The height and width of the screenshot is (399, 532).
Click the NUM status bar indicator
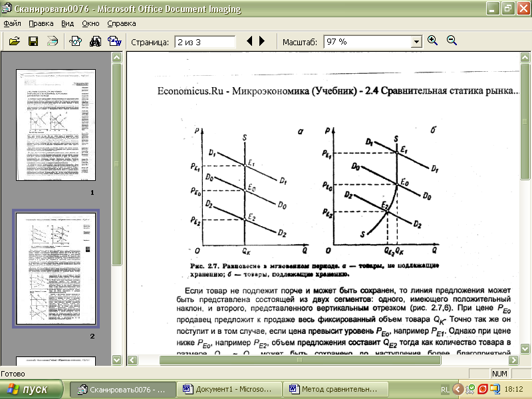click(499, 374)
